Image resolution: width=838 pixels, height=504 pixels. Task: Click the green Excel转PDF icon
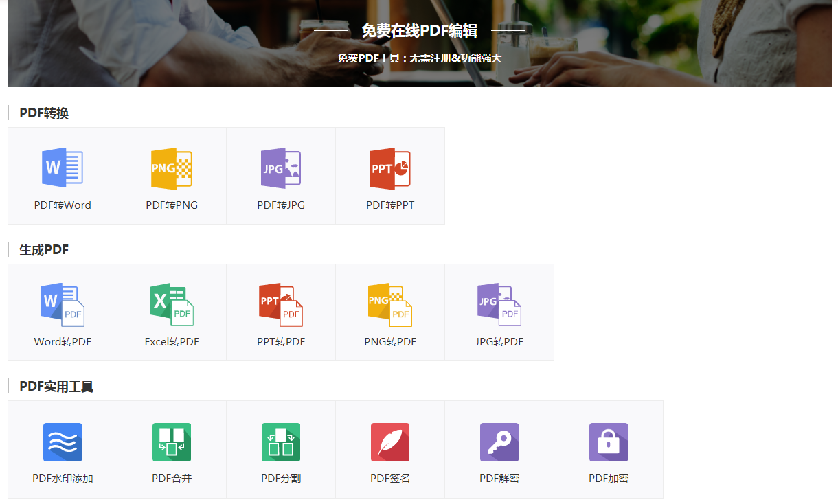(x=172, y=304)
